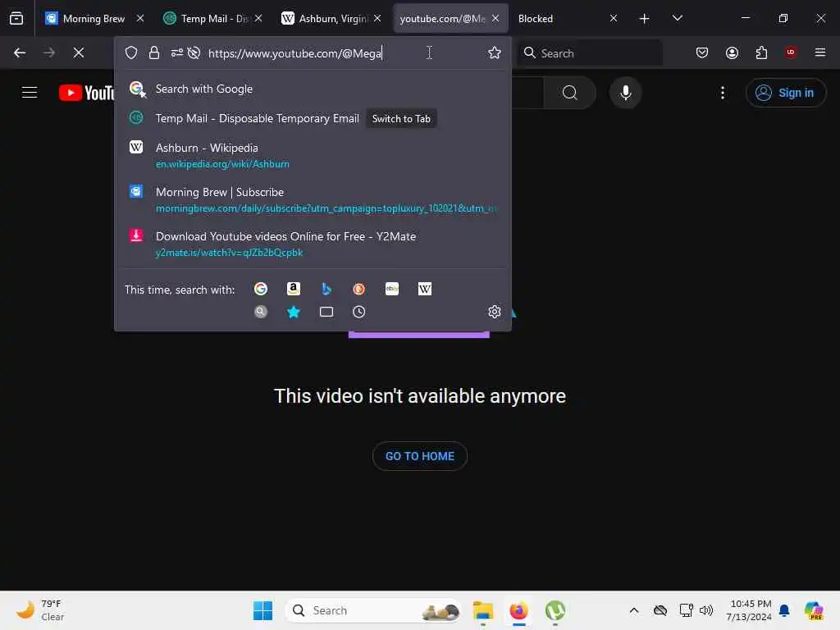Image resolution: width=840 pixels, height=630 pixels.
Task: Click the GO TO HOME button
Action: pos(419,456)
